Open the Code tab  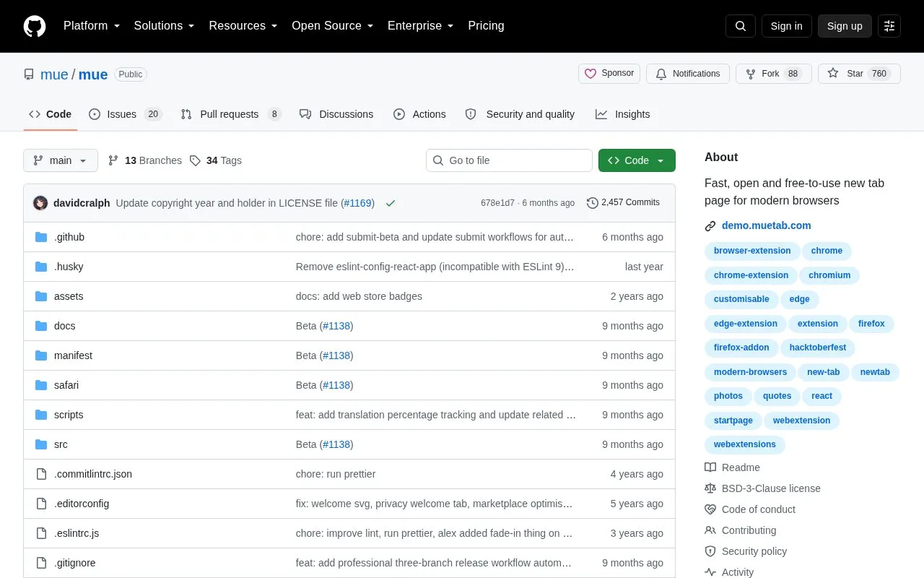[x=50, y=114]
